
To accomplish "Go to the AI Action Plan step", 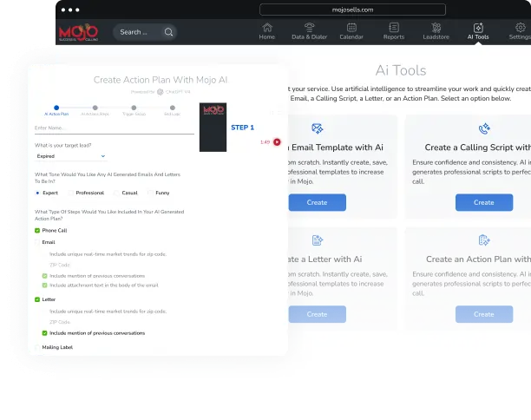I will [56, 108].
